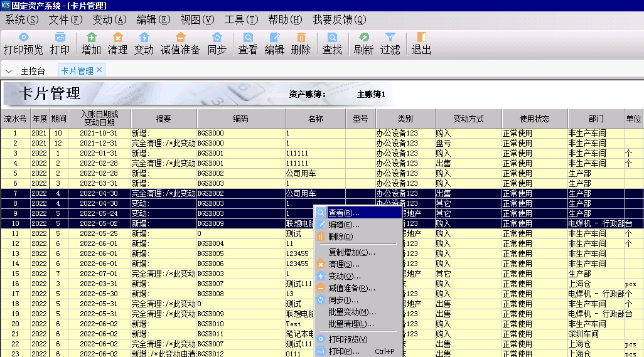Click the 期间 column header
Image resolution: width=644 pixels, height=357 pixels.
tap(59, 119)
